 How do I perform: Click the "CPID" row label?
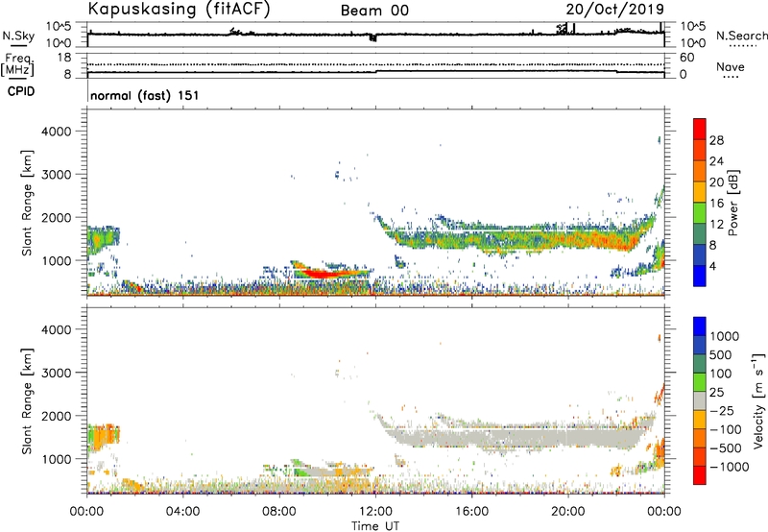[x=21, y=91]
